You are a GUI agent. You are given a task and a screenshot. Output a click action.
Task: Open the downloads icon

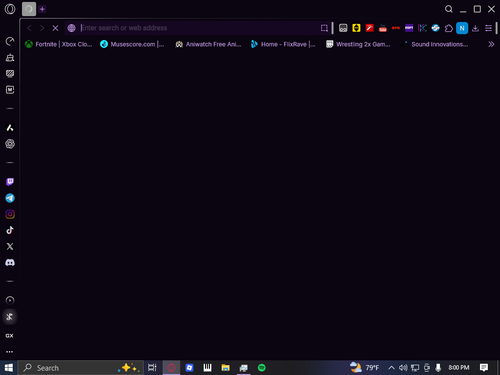475,28
